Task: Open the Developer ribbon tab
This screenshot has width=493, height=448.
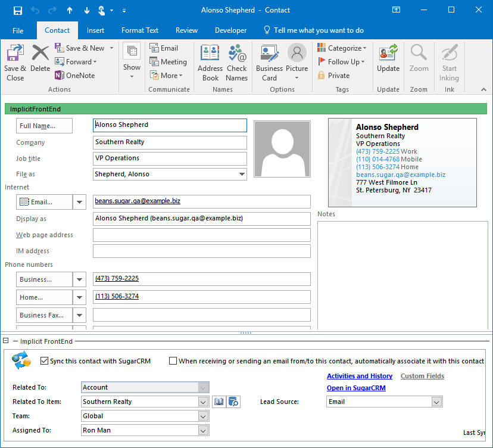Action: [230, 30]
